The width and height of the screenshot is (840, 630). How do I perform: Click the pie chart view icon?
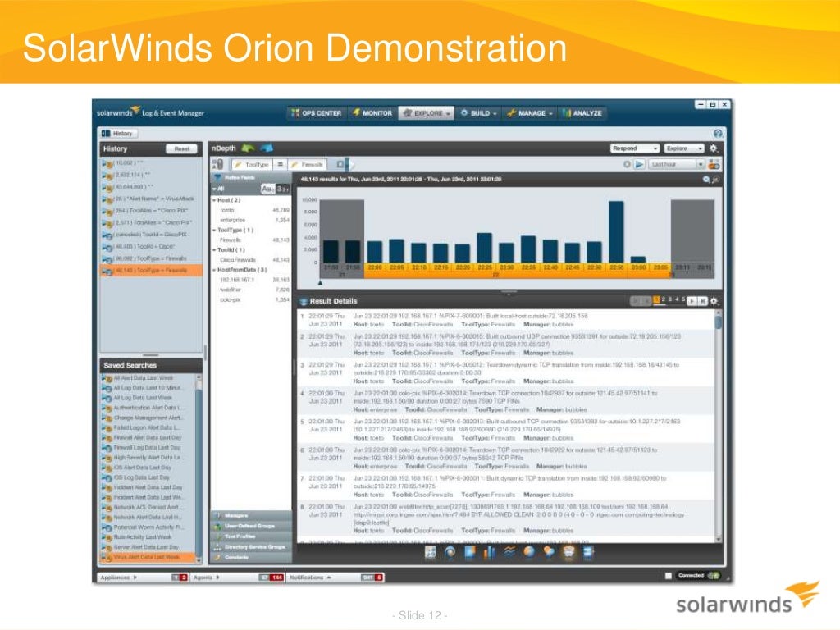[x=529, y=552]
